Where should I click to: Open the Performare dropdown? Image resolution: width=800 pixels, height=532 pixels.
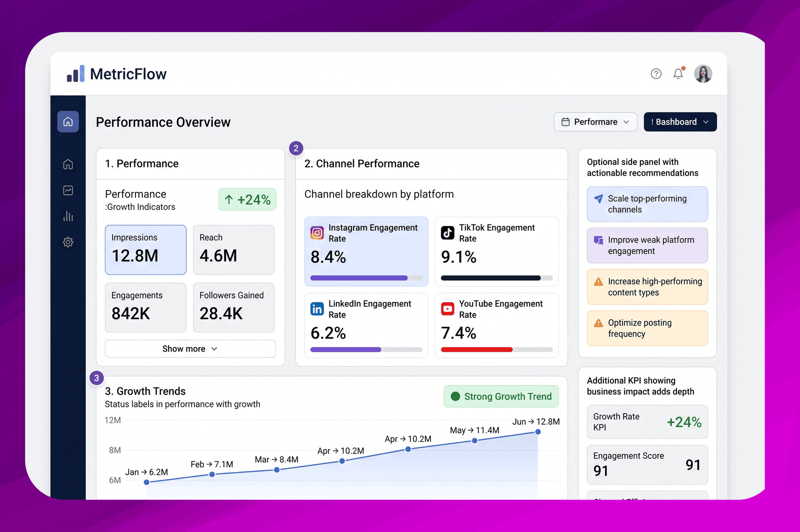[x=595, y=122]
